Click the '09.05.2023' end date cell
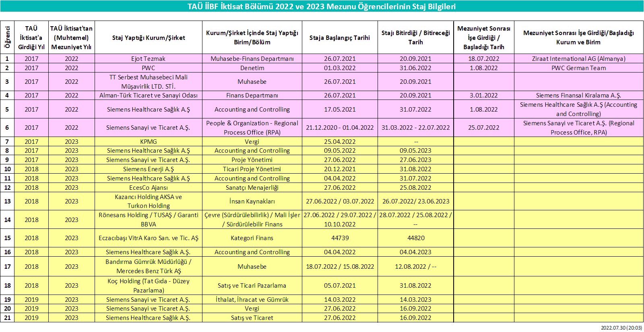644x332 pixels. click(415, 150)
